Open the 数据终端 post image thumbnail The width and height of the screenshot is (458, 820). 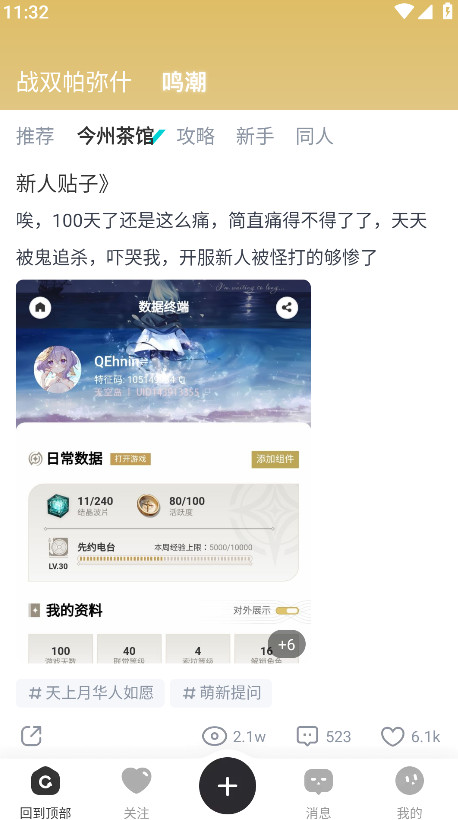click(x=164, y=472)
